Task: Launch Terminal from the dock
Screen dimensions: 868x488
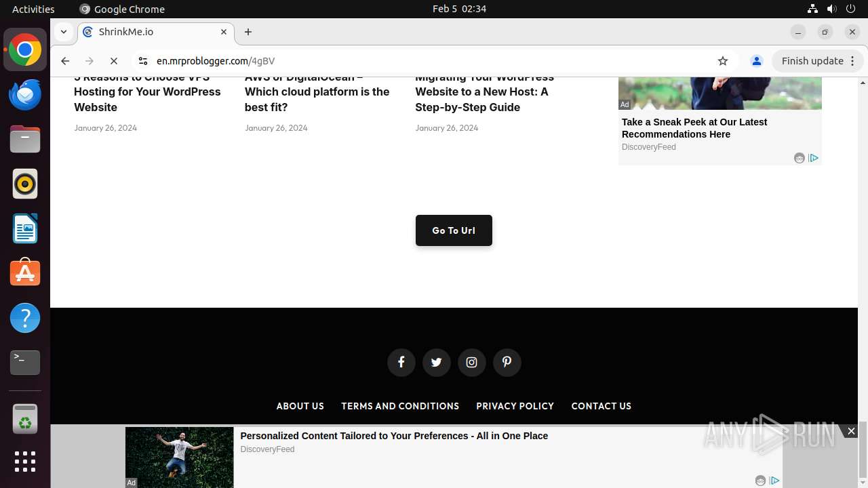Action: pyautogui.click(x=25, y=363)
